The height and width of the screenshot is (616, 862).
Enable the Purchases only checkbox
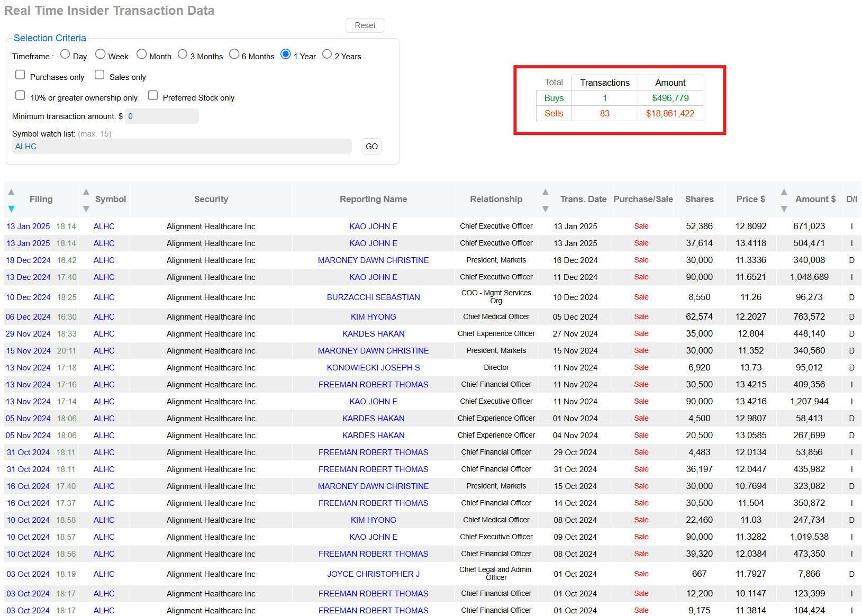(20, 75)
